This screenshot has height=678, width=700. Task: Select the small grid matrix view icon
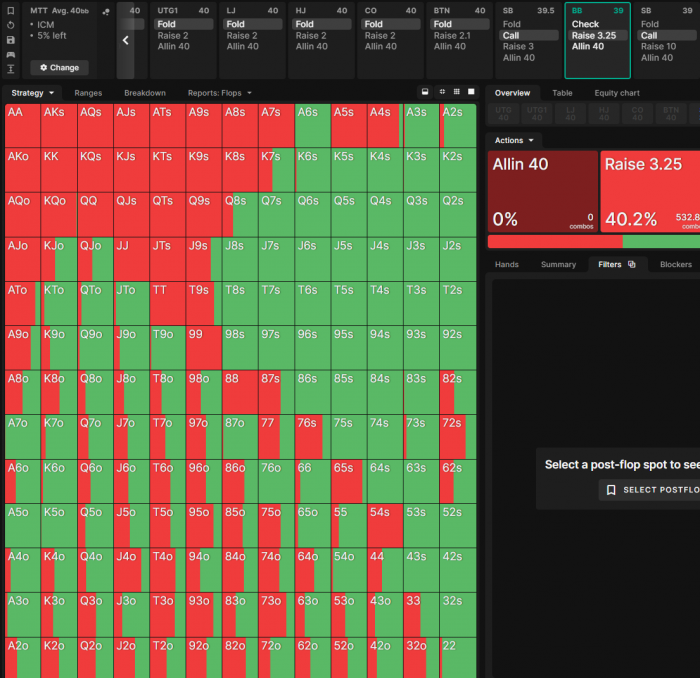coord(456,92)
